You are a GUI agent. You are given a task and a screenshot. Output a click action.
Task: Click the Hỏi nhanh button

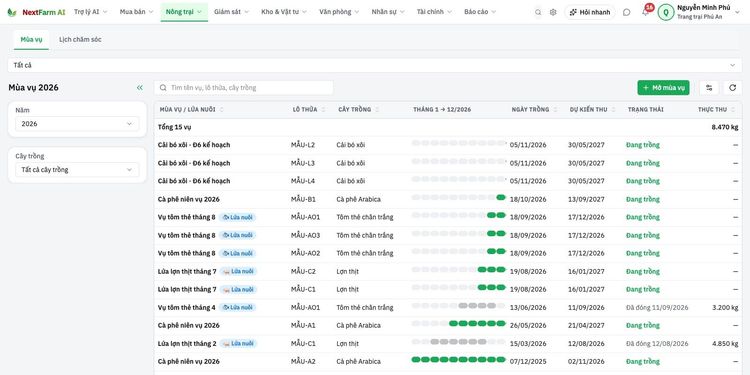[x=590, y=12]
